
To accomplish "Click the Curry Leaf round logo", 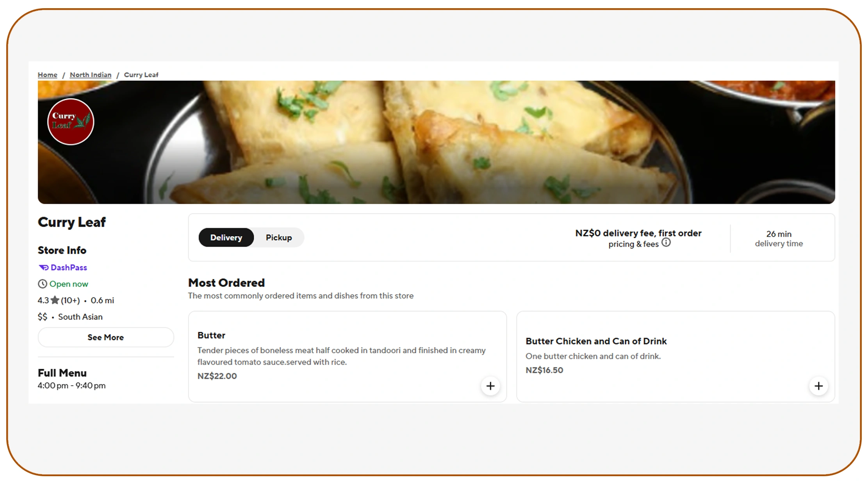I will tap(71, 122).
